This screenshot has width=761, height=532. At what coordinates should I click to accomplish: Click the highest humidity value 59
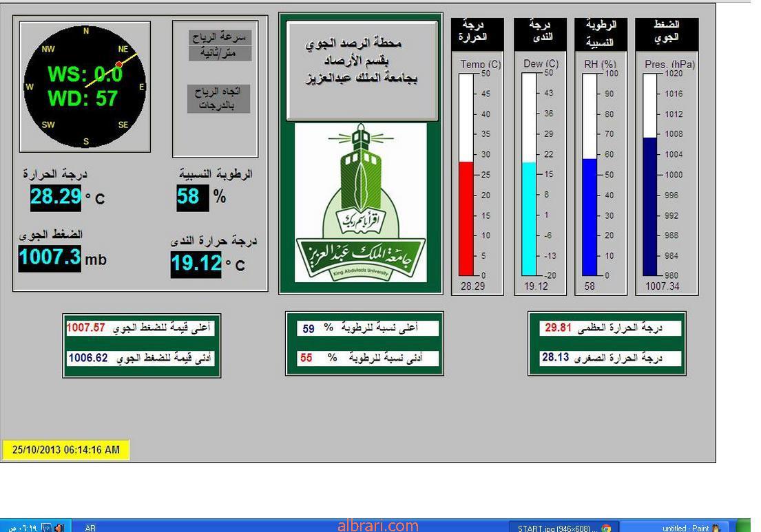309,329
